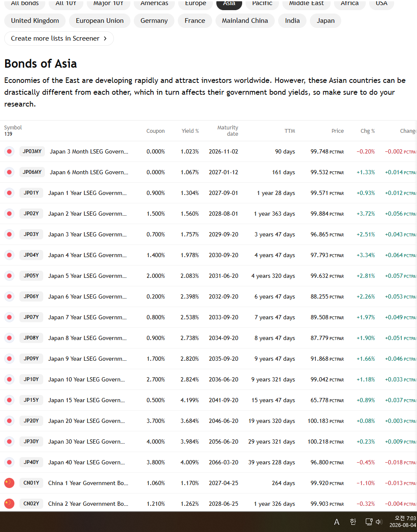
Task: Open Japan 9 Year LSEG Government bond link
Action: click(87, 359)
